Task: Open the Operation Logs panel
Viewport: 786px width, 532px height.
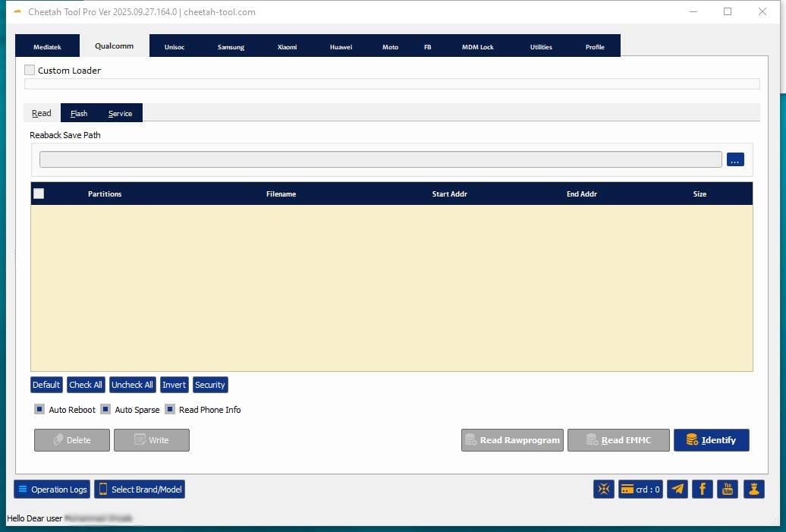Action: 52,490
